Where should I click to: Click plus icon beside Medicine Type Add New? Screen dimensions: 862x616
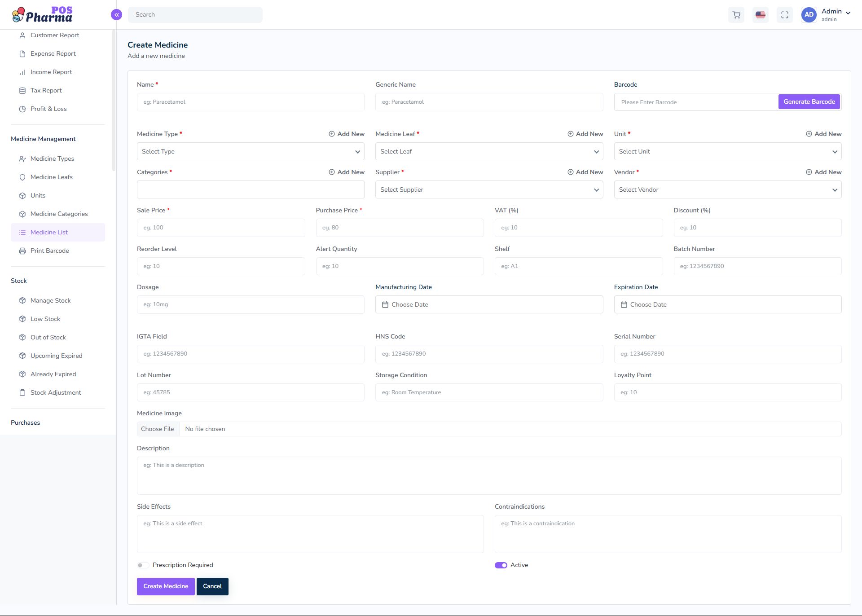(332, 134)
